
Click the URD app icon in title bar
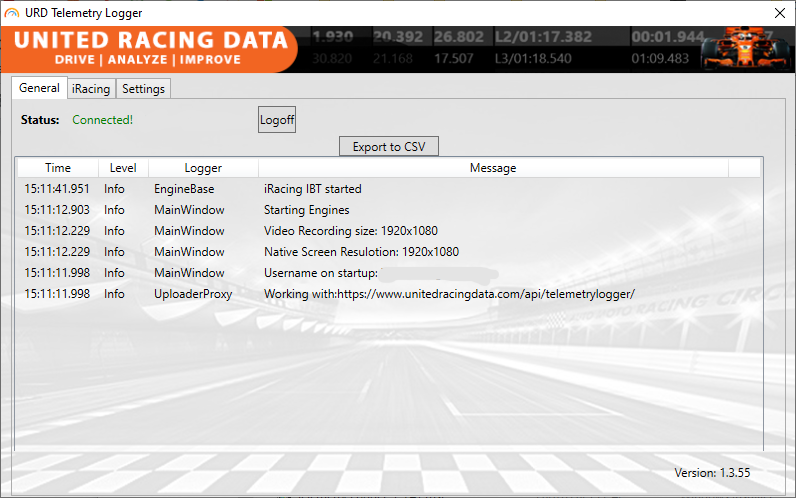12,13
